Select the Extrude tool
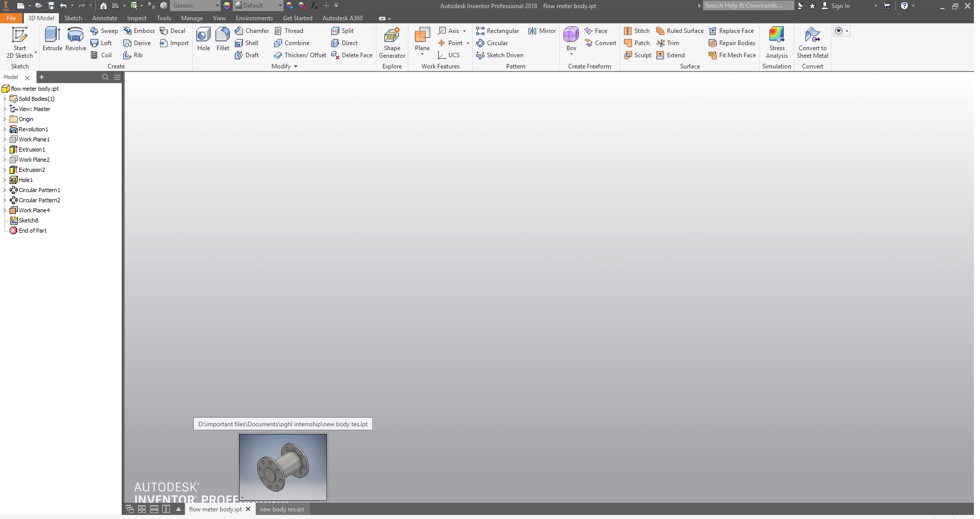Viewport: 980px width, 519px height. click(x=52, y=41)
